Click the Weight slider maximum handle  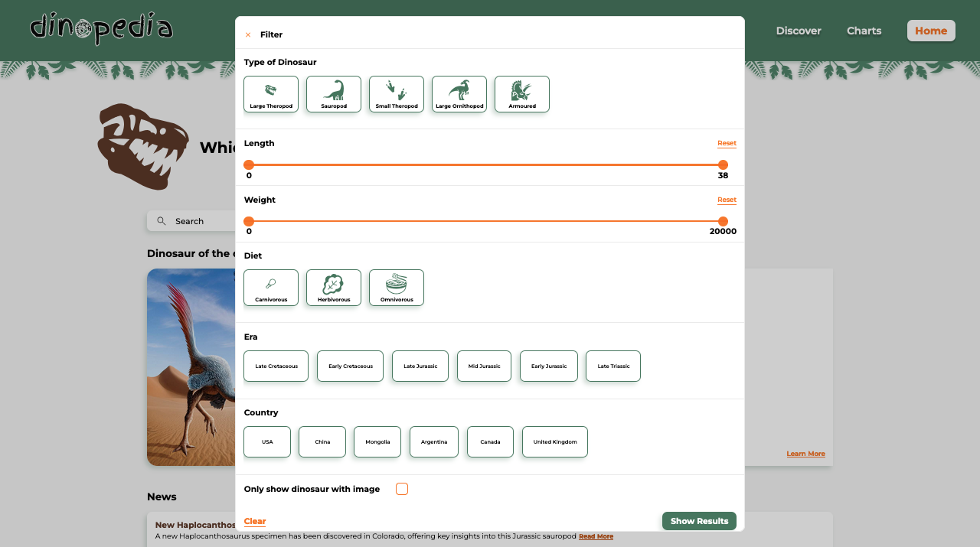point(723,221)
